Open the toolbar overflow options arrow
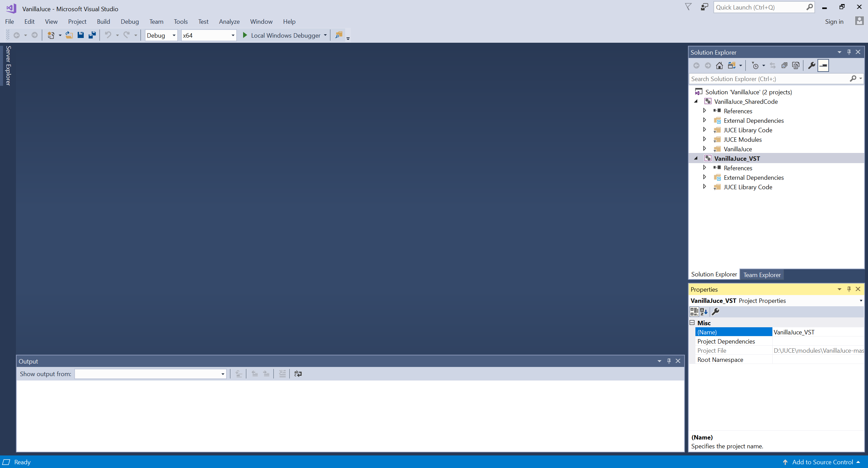Viewport: 868px width, 468px height. [x=348, y=38]
